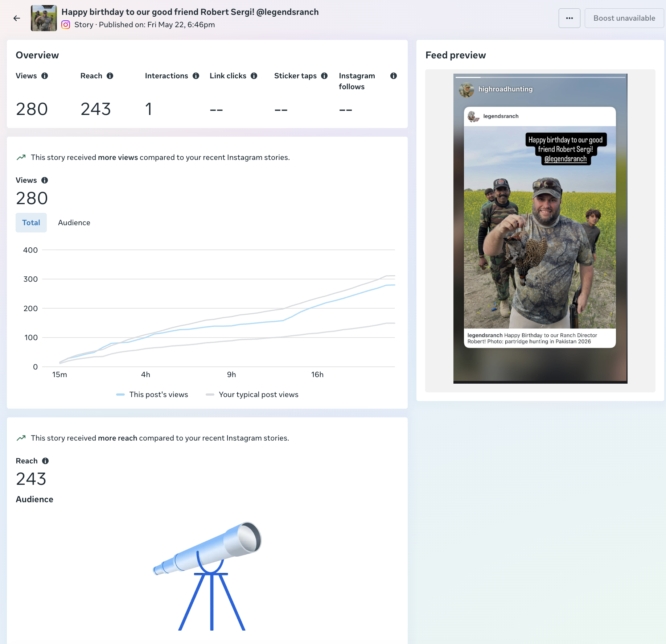Toggle This post's views legend entry

[152, 395]
